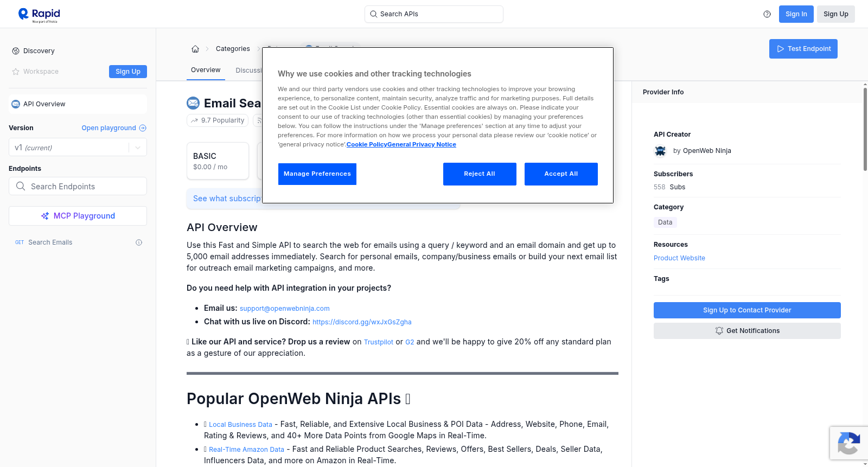Click the Rapid logo in header
This screenshot has width=868, height=467.
tap(39, 15)
